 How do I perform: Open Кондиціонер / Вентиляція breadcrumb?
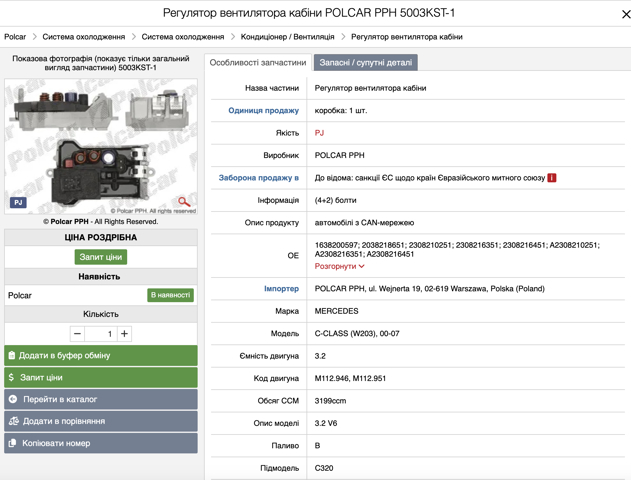tap(287, 37)
